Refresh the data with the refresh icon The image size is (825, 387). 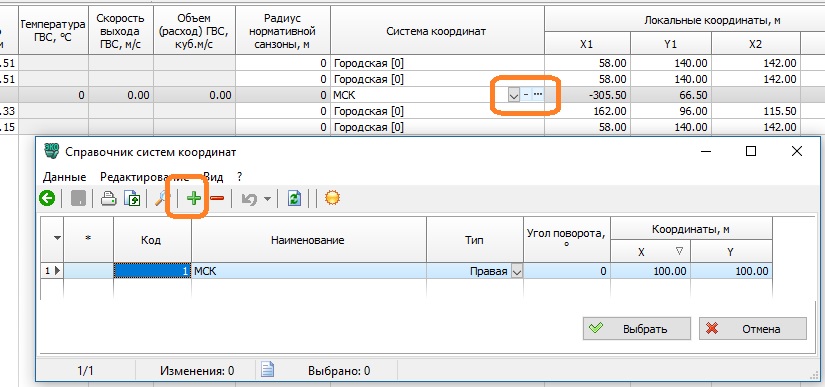coord(294,199)
